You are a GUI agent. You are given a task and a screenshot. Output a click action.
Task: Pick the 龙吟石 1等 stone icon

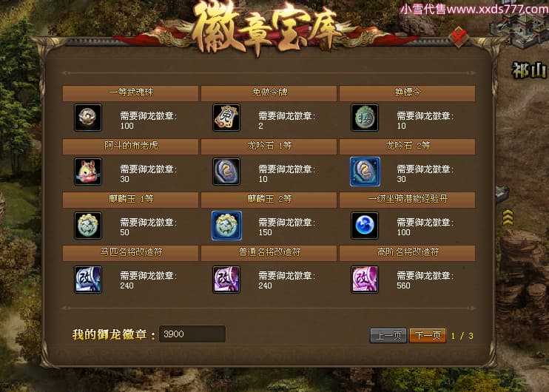coord(226,172)
